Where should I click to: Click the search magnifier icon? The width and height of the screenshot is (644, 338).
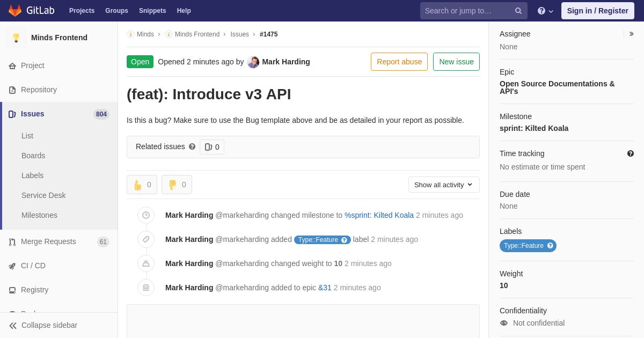pos(518,11)
